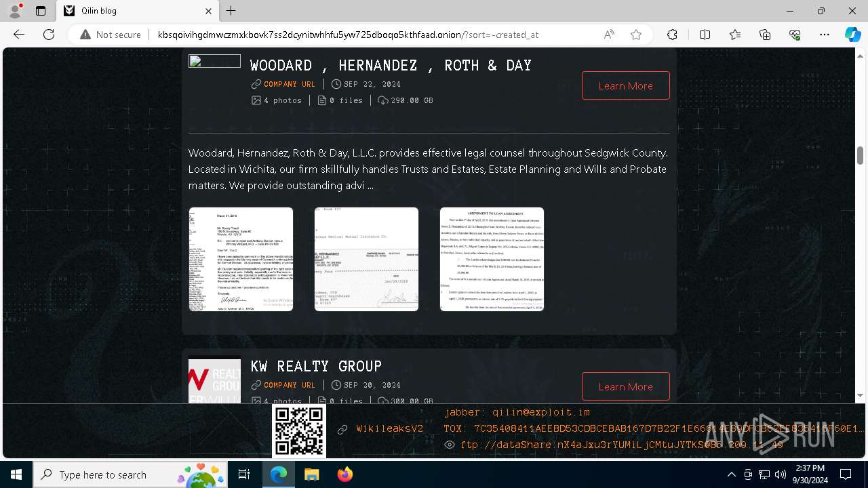Click the Not secure warning indicator
The image size is (868, 488).
point(111,35)
